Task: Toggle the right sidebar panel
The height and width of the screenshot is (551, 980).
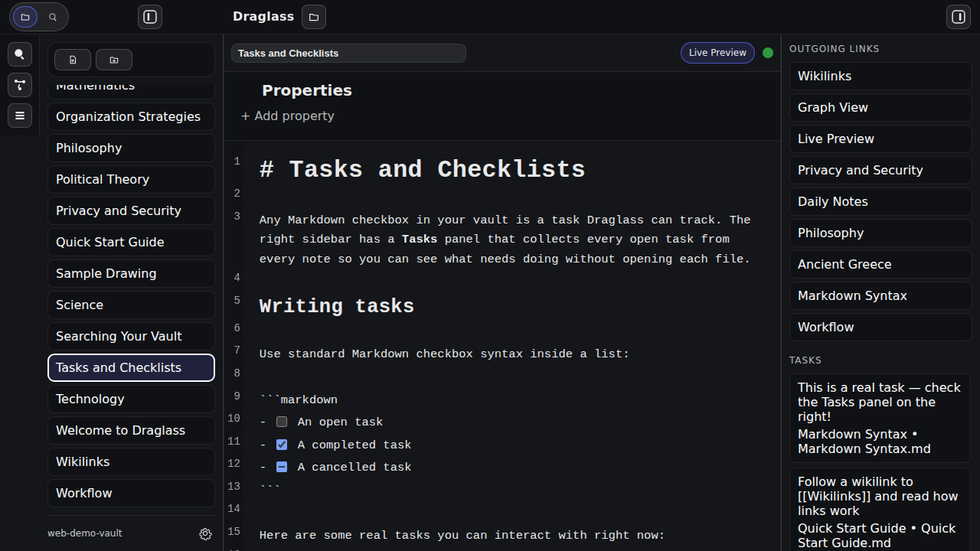Action: pyautogui.click(x=959, y=17)
